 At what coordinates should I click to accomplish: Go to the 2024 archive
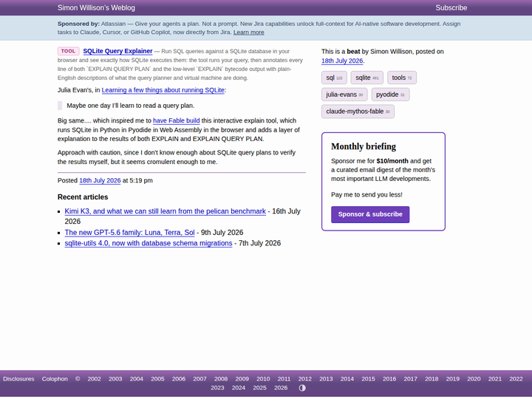(239, 388)
